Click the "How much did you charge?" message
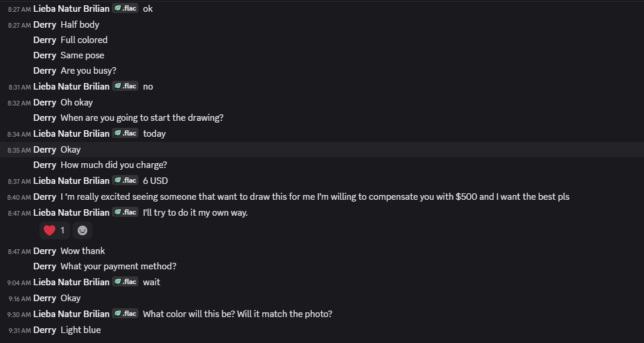 pyautogui.click(x=114, y=165)
